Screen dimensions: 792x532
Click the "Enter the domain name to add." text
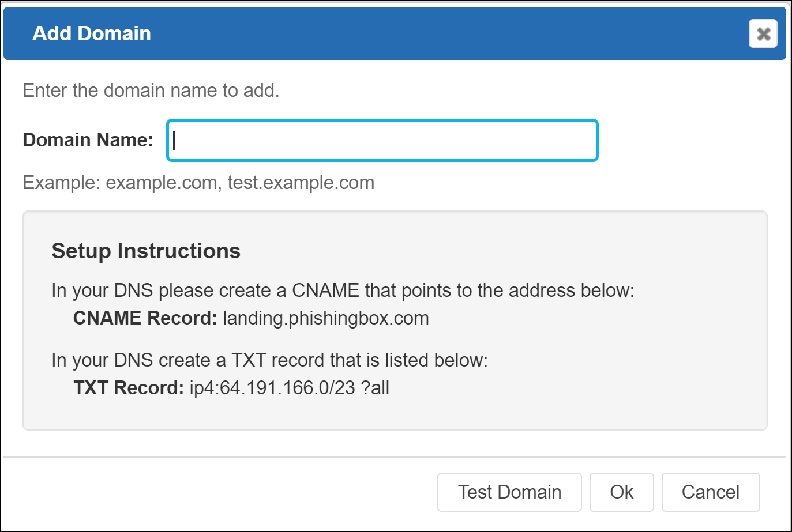151,90
